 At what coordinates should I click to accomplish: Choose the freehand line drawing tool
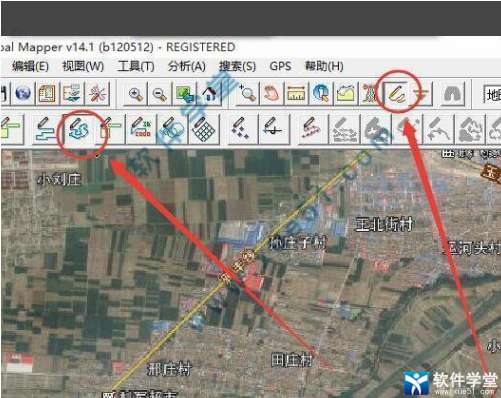pos(79,129)
